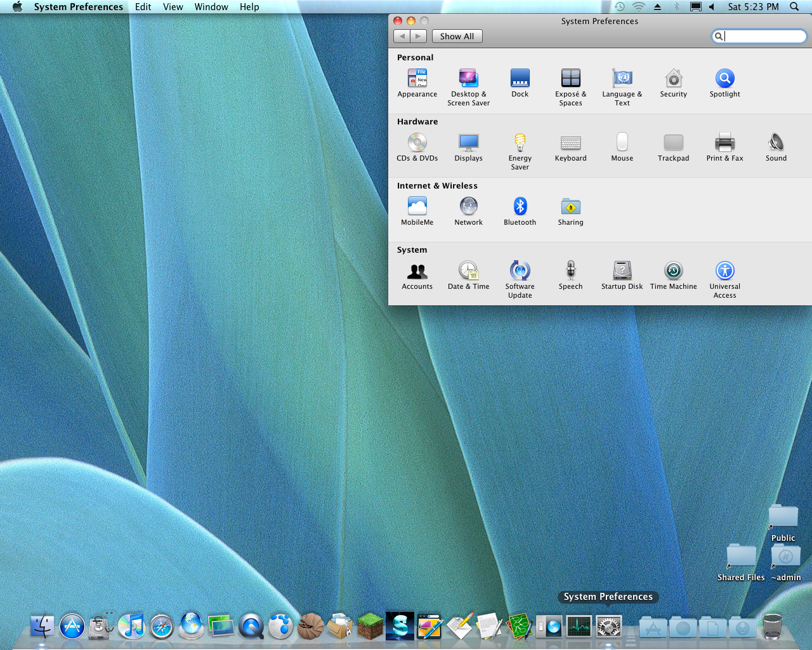Open the Sound preference pane
This screenshot has height=650, width=812.
click(x=776, y=147)
